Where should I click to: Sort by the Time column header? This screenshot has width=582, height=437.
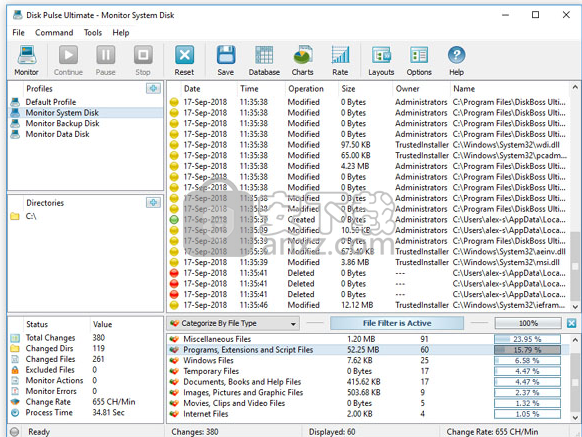tap(261, 89)
